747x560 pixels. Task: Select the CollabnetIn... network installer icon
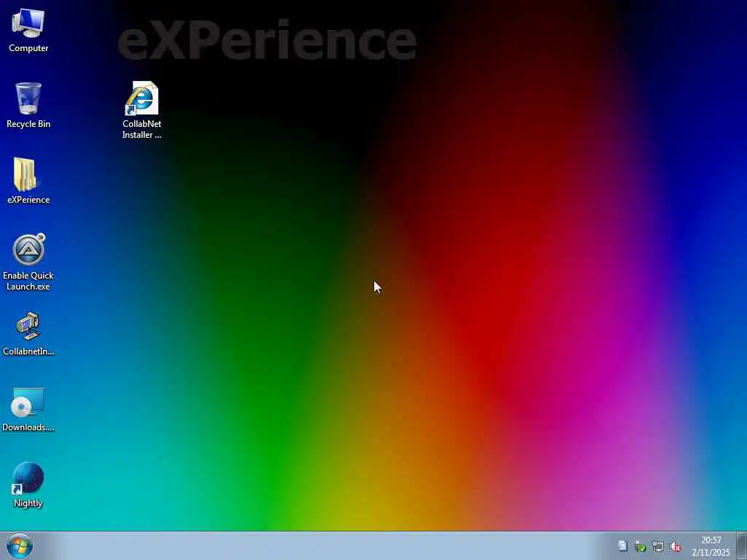(28, 333)
